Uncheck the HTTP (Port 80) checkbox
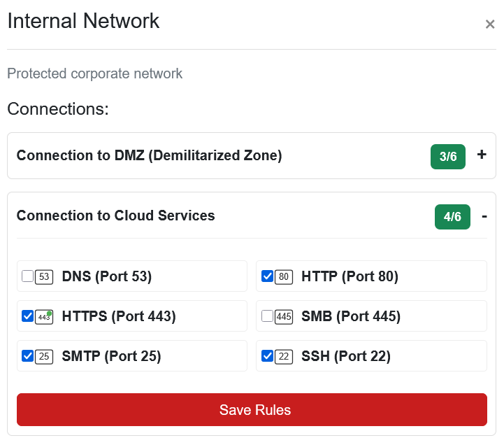Image resolution: width=504 pixels, height=438 pixels. (267, 276)
